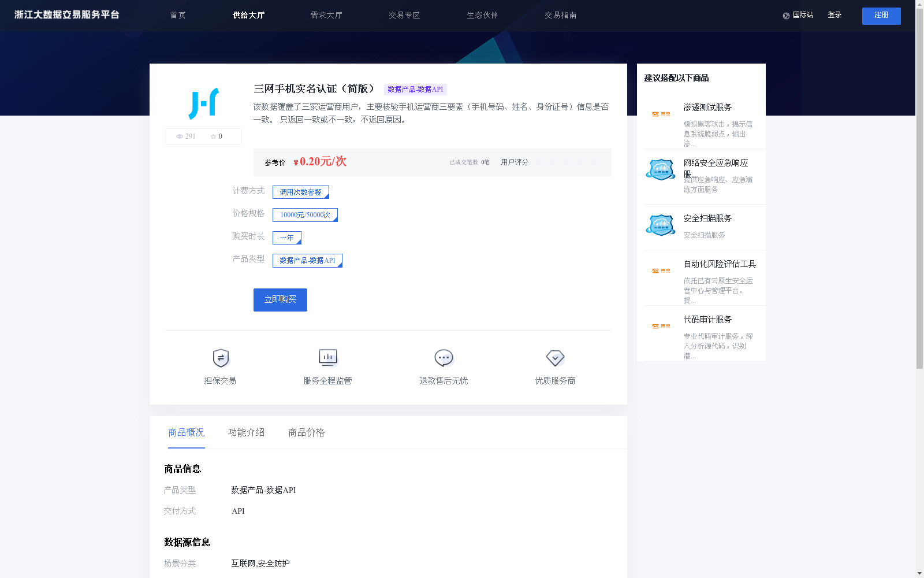
Task: Click the 担保交易 label
Action: (220, 381)
